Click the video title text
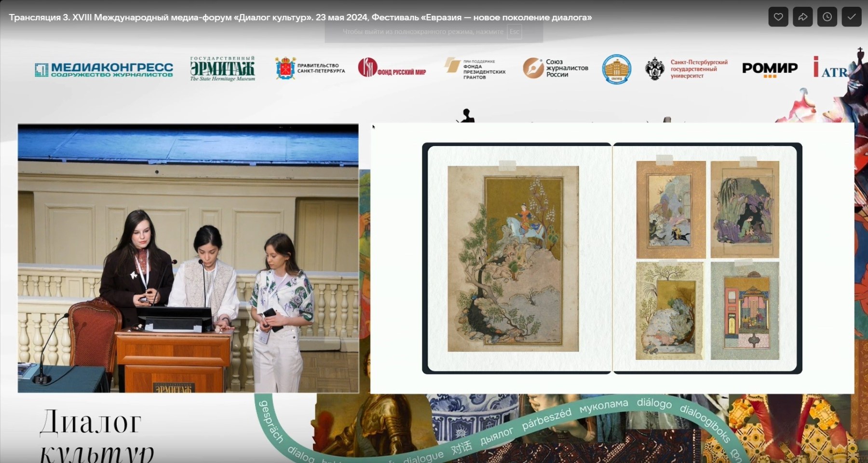Viewport: 868px width, 463px height. (300, 17)
